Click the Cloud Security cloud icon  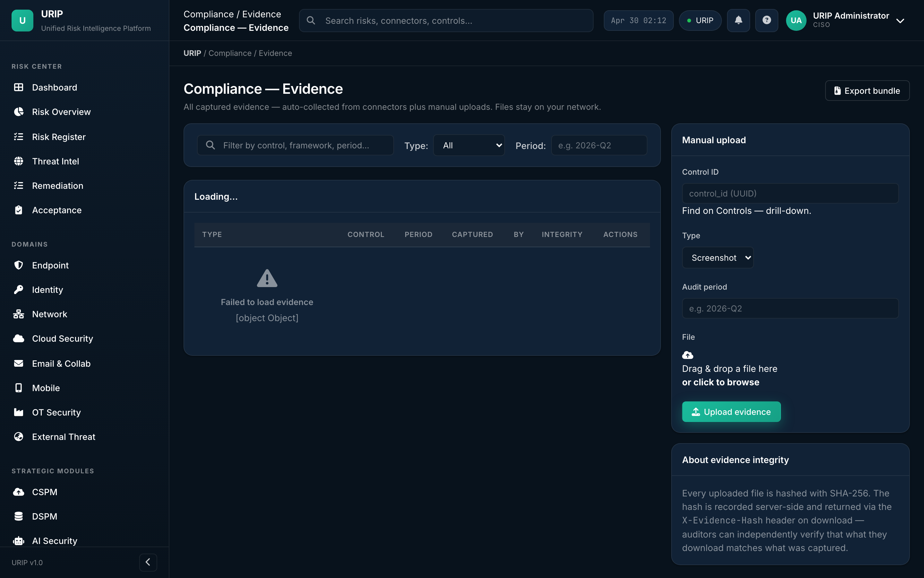[19, 338]
